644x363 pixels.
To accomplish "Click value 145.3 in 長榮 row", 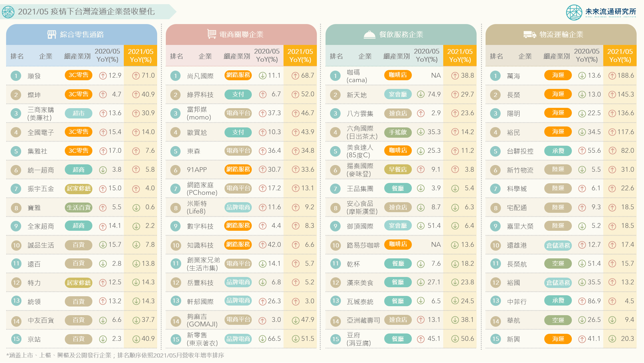I will coord(625,94).
